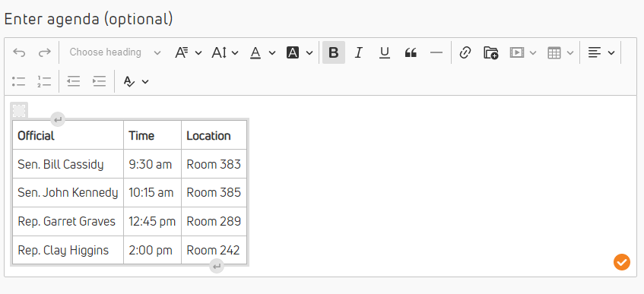Click the Room 289 cell
The width and height of the screenshot is (644, 294).
[x=214, y=221]
